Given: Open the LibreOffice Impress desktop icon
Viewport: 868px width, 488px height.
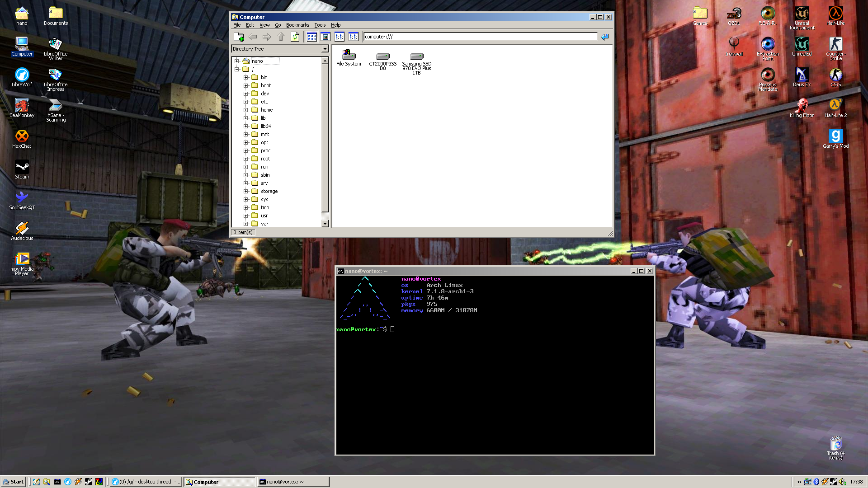Looking at the screenshot, I should (56, 80).
